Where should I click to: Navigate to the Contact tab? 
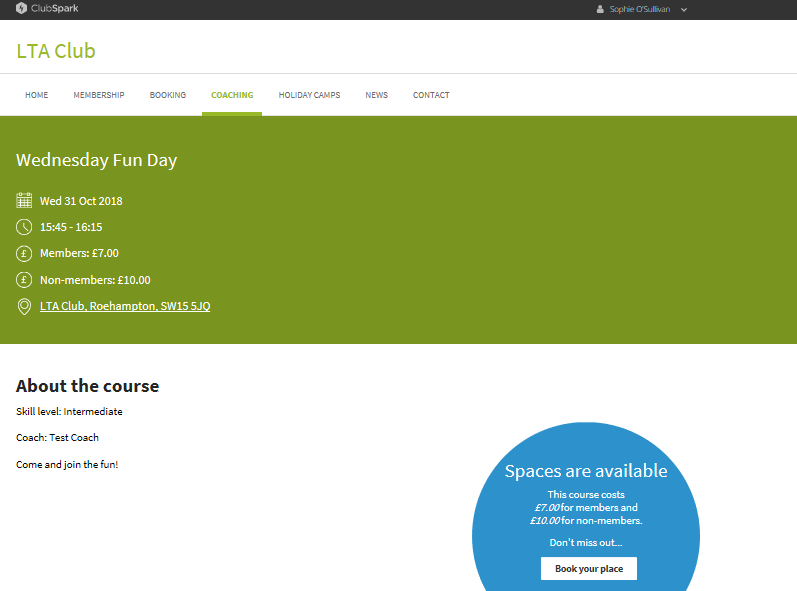[x=431, y=95]
